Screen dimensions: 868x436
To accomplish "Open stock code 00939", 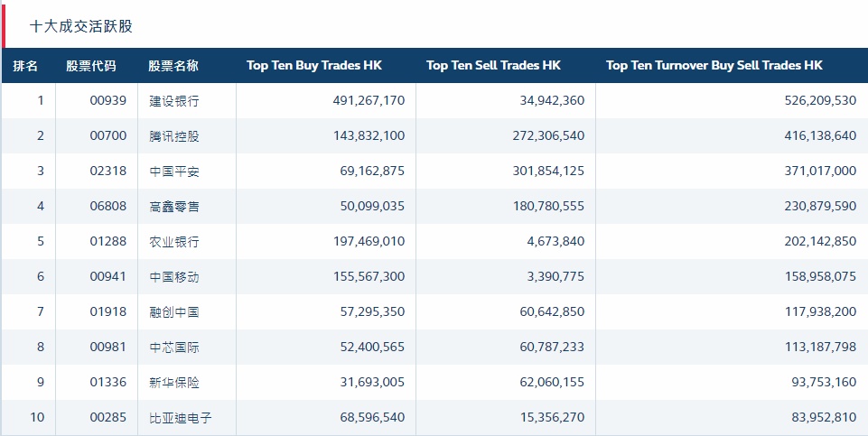I will coord(108,101).
